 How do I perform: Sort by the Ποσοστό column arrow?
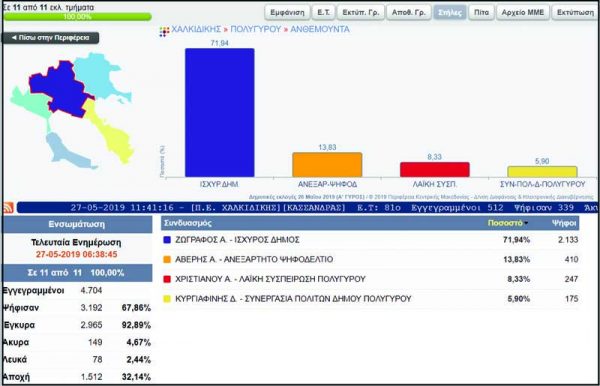527,223
